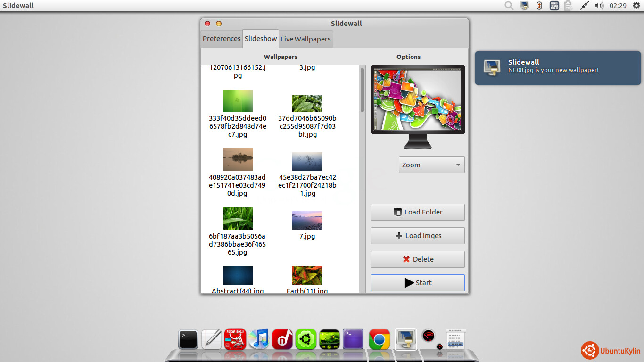The image size is (644, 362).
Task: Launch Google Chrome from the dock
Action: pyautogui.click(x=380, y=339)
